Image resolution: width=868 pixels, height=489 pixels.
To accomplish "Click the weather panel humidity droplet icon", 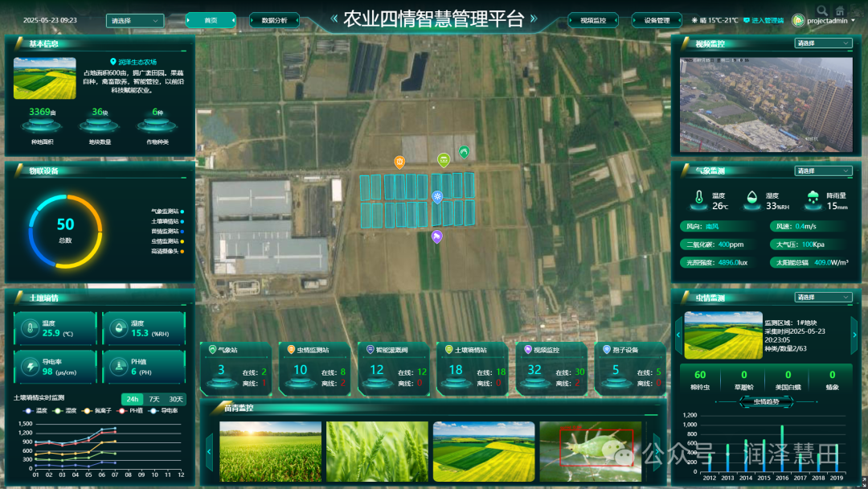I will tap(751, 198).
